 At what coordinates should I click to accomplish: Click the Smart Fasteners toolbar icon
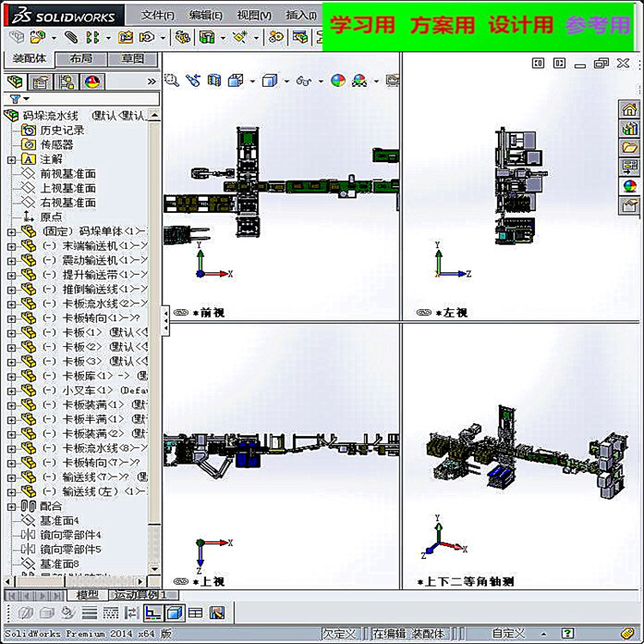point(125,38)
